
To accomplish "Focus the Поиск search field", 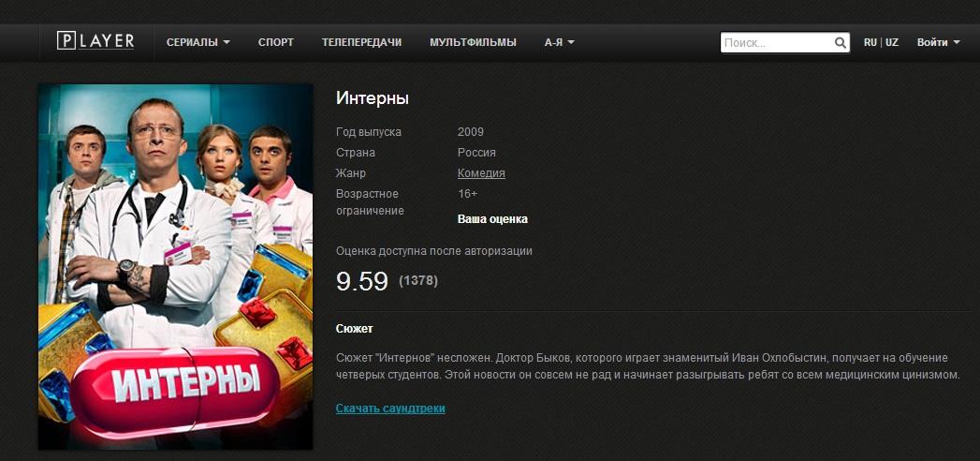I will pyautogui.click(x=785, y=42).
